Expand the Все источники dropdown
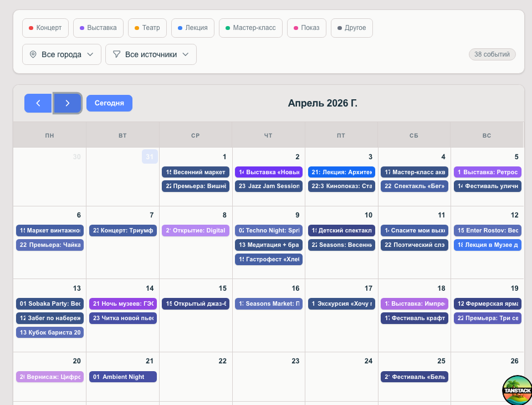532x405 pixels. (151, 54)
